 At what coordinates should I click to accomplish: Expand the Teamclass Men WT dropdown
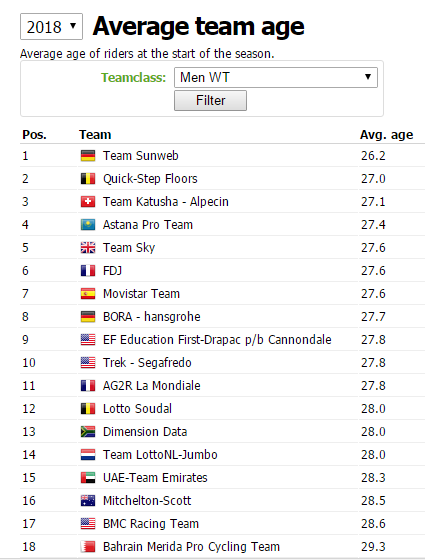[x=276, y=78]
